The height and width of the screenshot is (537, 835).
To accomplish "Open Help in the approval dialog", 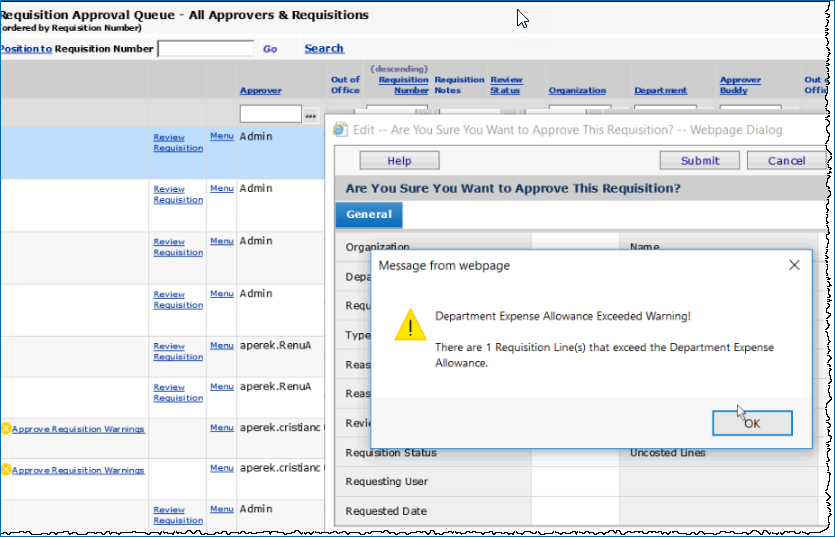I will tap(399, 160).
